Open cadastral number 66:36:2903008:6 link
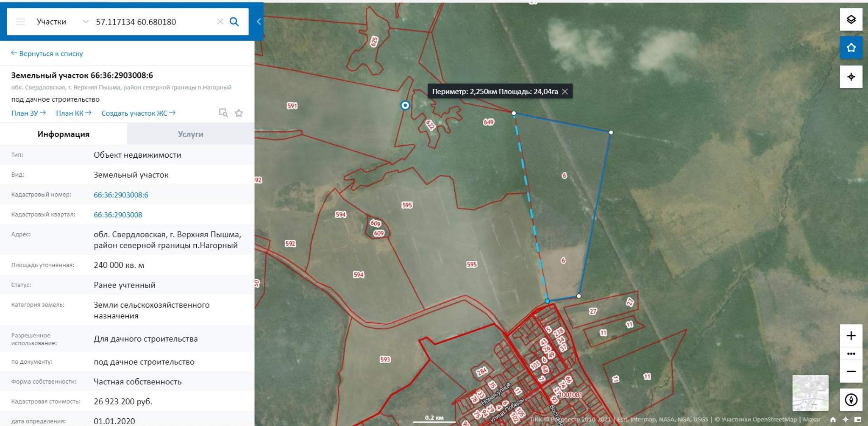Image resolution: width=868 pixels, height=426 pixels. (121, 195)
